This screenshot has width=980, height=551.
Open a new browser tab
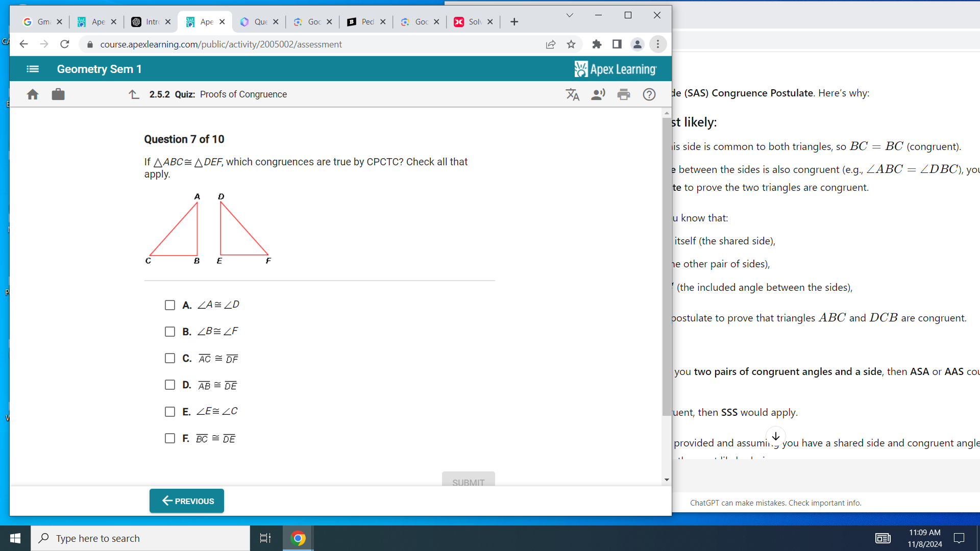(x=514, y=22)
